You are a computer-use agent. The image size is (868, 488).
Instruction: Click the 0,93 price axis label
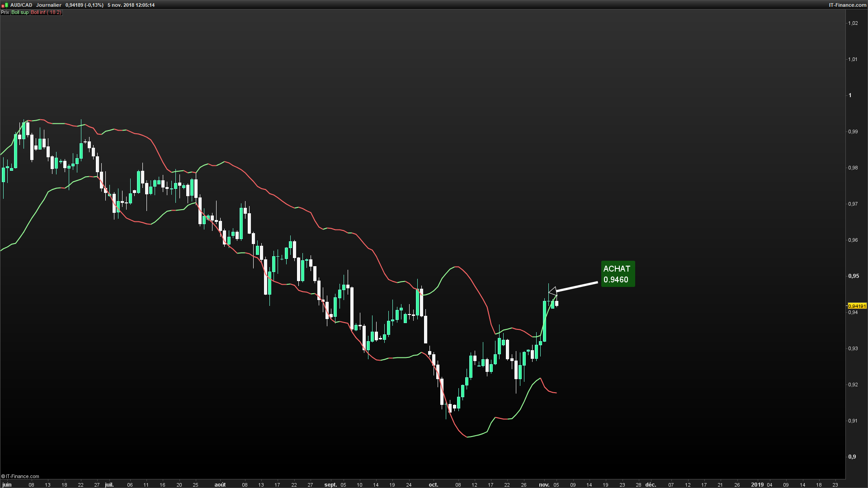[853, 348]
